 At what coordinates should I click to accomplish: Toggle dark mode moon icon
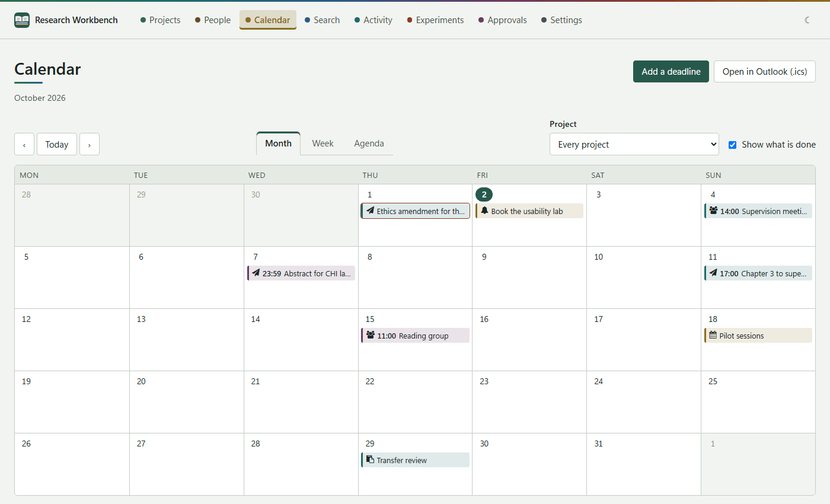pos(807,20)
